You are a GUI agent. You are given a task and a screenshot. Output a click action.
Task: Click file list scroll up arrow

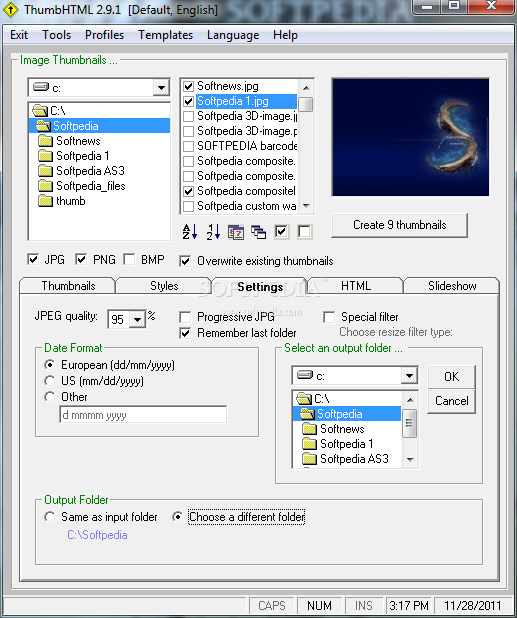tap(306, 87)
